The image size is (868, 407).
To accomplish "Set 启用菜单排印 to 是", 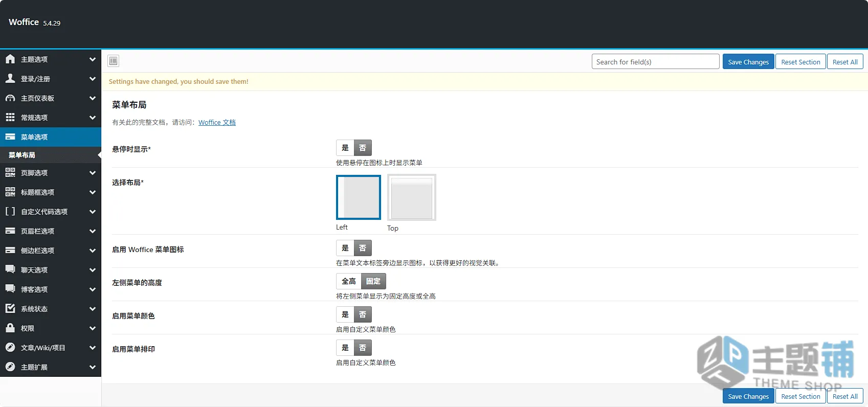I will pyautogui.click(x=345, y=348).
